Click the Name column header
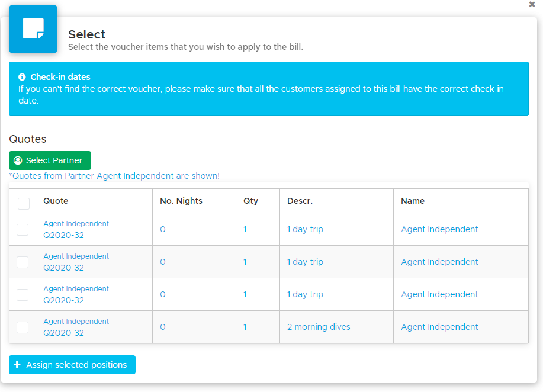The width and height of the screenshot is (543, 392). point(413,201)
